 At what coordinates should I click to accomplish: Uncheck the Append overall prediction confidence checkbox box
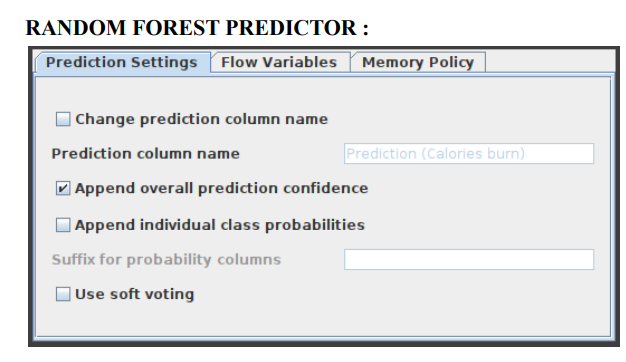(63, 188)
